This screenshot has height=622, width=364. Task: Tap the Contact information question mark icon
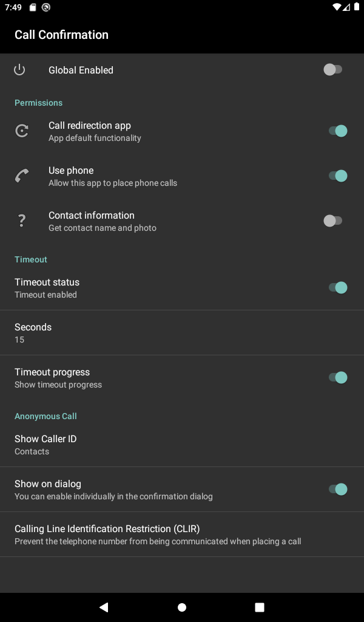(22, 220)
